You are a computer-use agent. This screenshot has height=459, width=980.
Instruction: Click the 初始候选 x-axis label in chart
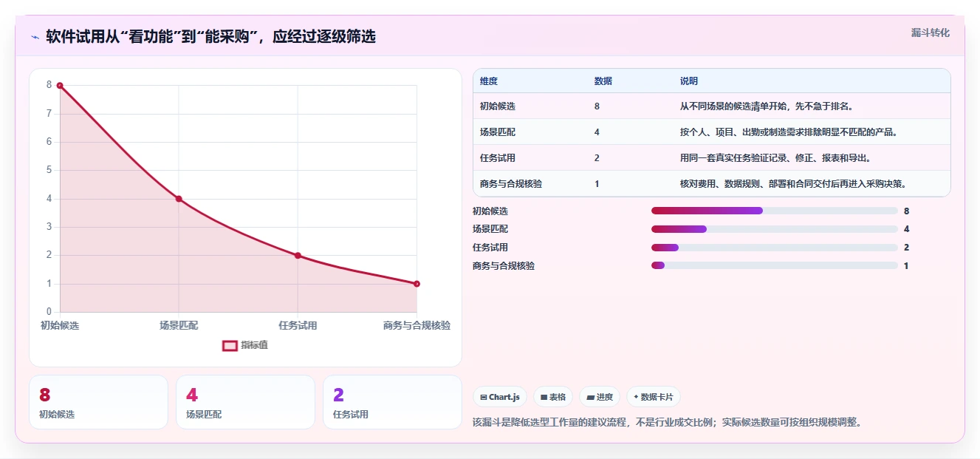point(60,325)
